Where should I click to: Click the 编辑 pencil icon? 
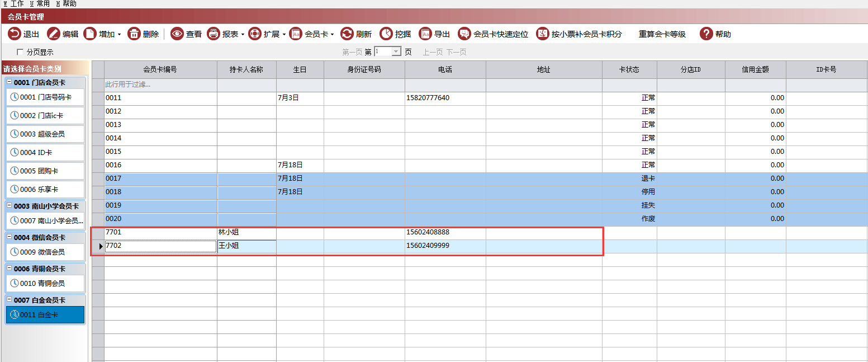[x=54, y=34]
